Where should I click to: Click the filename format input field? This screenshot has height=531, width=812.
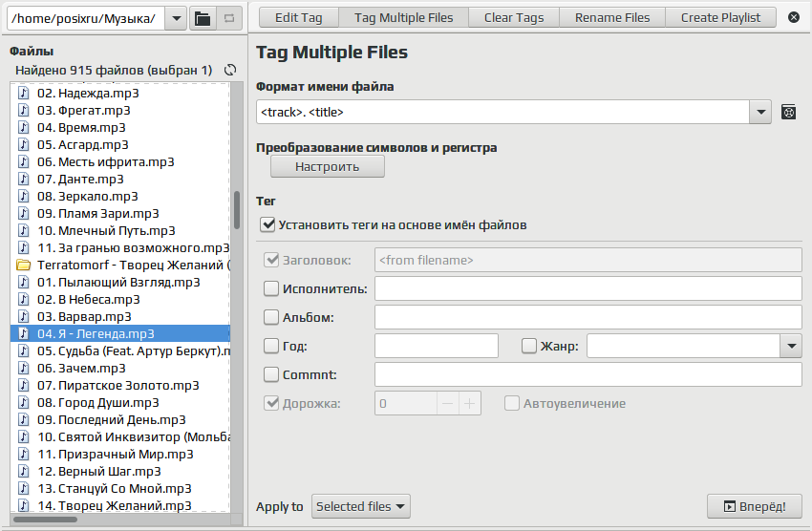coord(502,112)
